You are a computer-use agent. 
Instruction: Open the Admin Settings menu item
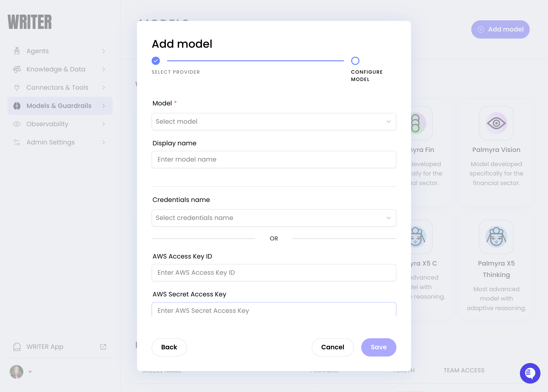50,142
